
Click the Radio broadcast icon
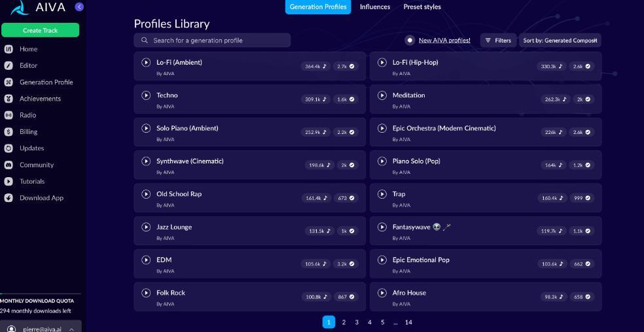[9, 115]
